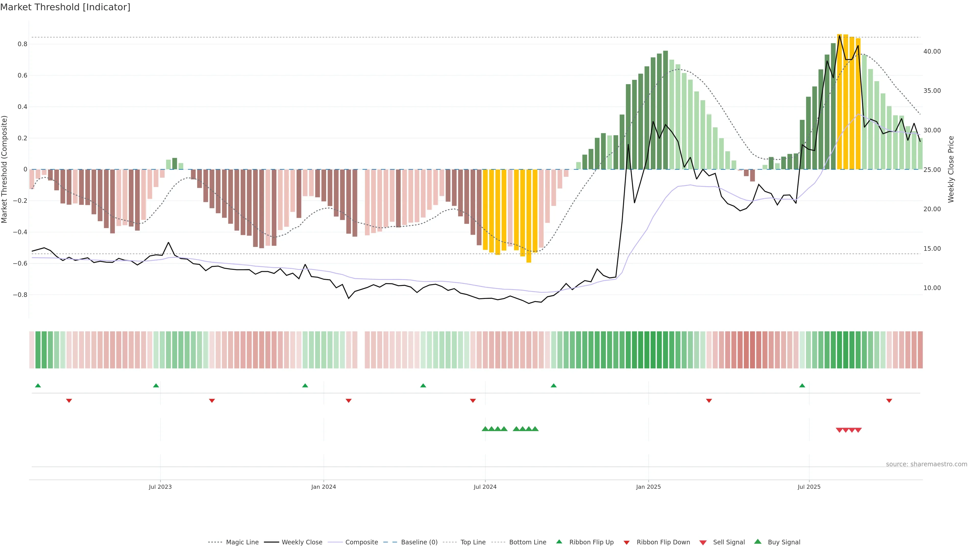Click the Jan 2025 x-axis label
Viewport: 980px width, 551px height.
648,487
